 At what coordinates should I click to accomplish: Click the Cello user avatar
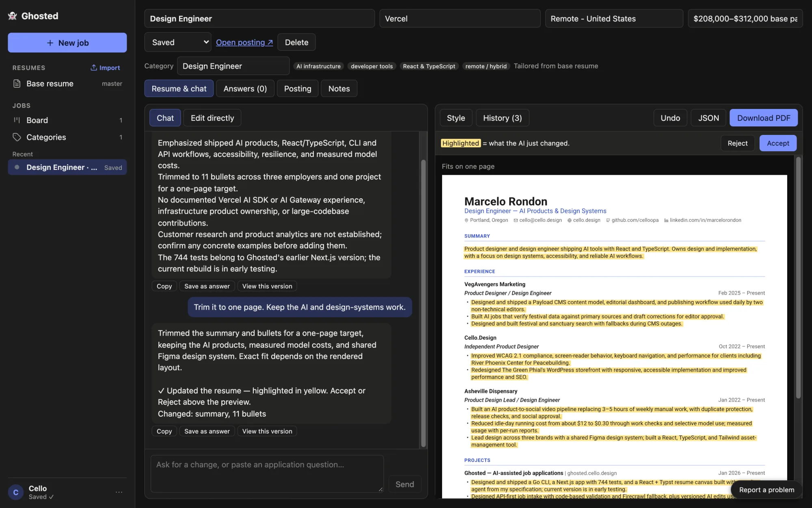(x=16, y=492)
